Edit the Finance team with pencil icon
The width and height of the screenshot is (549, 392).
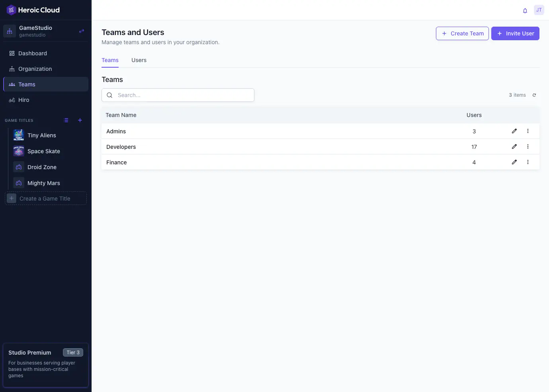click(514, 162)
